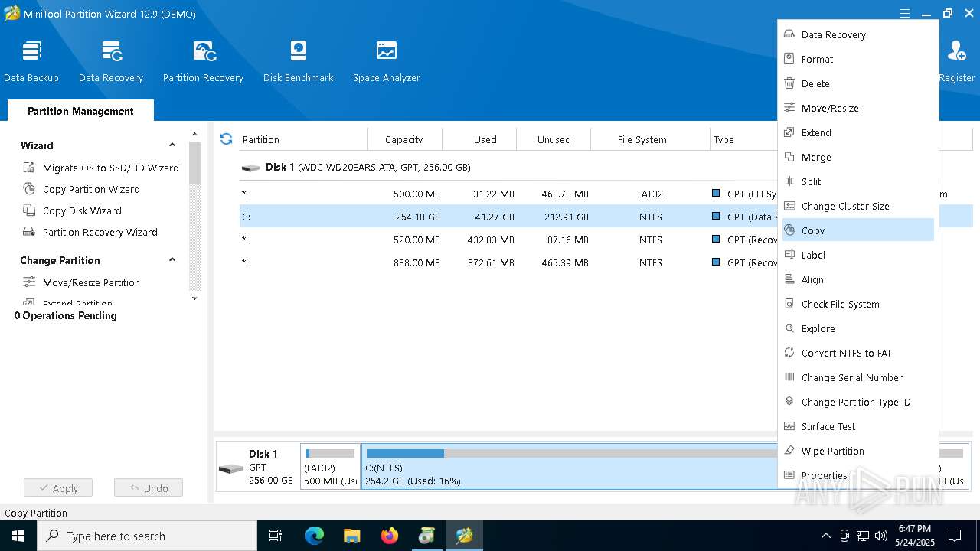Select Explore from the context menu

(857, 328)
